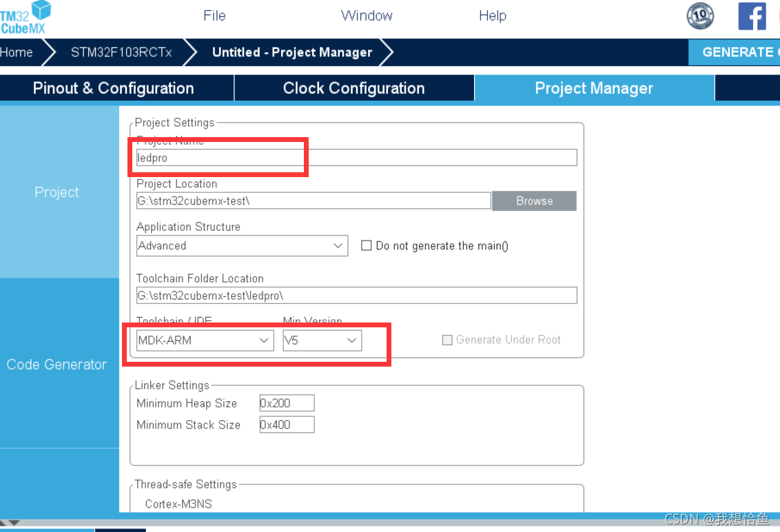Click the Toolchain Folder Location field
The height and width of the screenshot is (532, 780).
(356, 296)
